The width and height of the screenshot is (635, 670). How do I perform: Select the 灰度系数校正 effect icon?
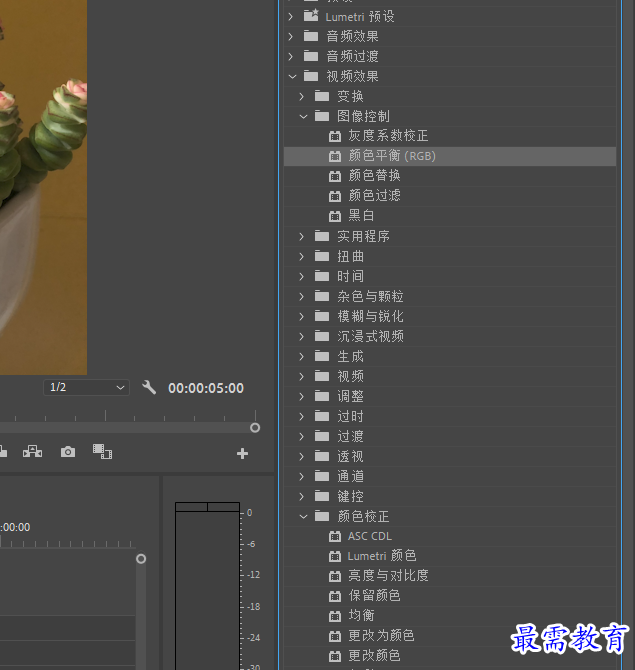pos(335,136)
